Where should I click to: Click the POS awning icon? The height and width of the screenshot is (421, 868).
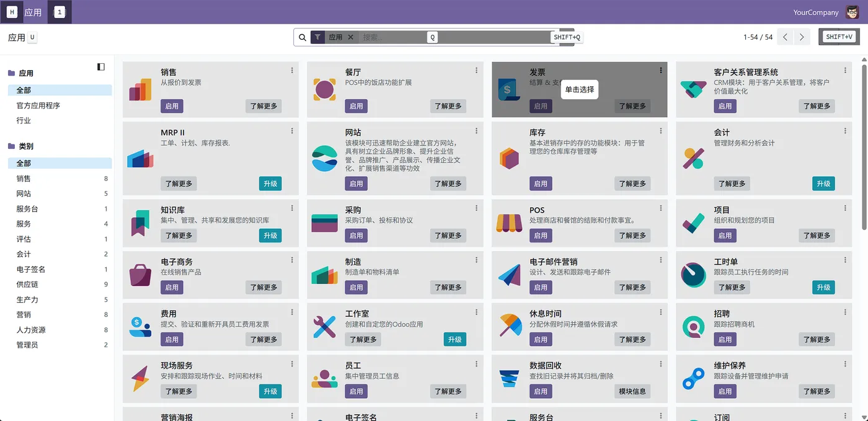click(x=509, y=223)
